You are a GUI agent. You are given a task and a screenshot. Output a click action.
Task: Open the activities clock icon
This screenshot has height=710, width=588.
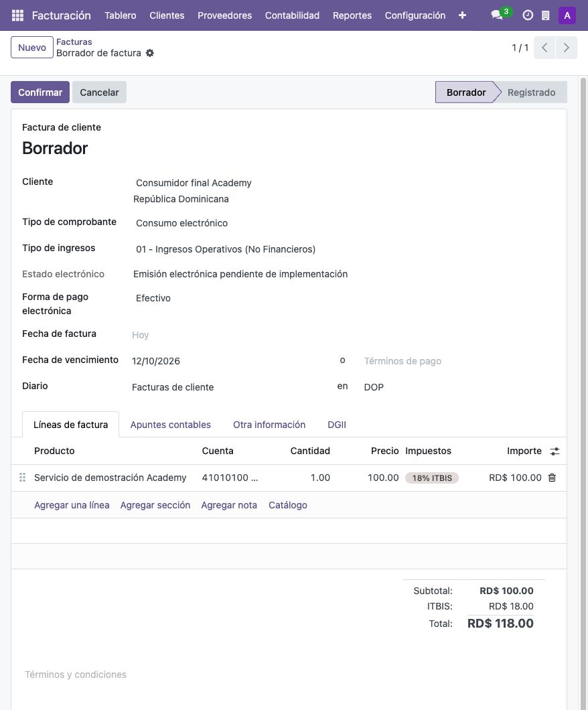[x=528, y=15]
